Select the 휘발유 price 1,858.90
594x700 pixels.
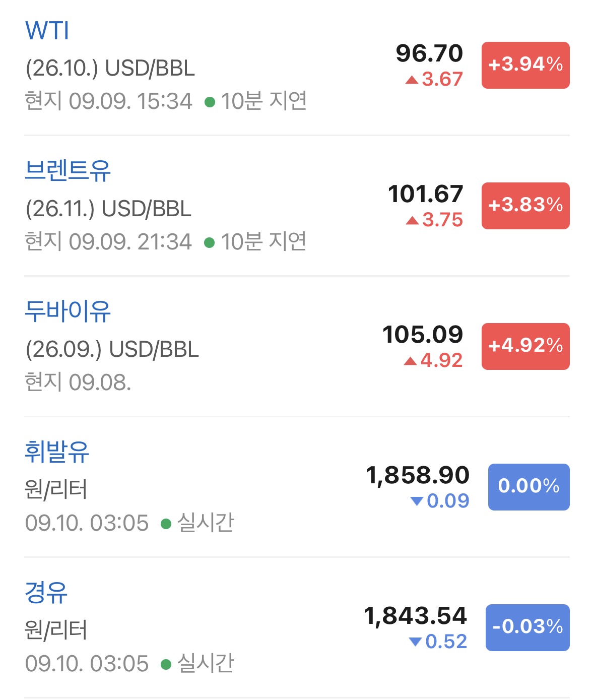click(418, 476)
